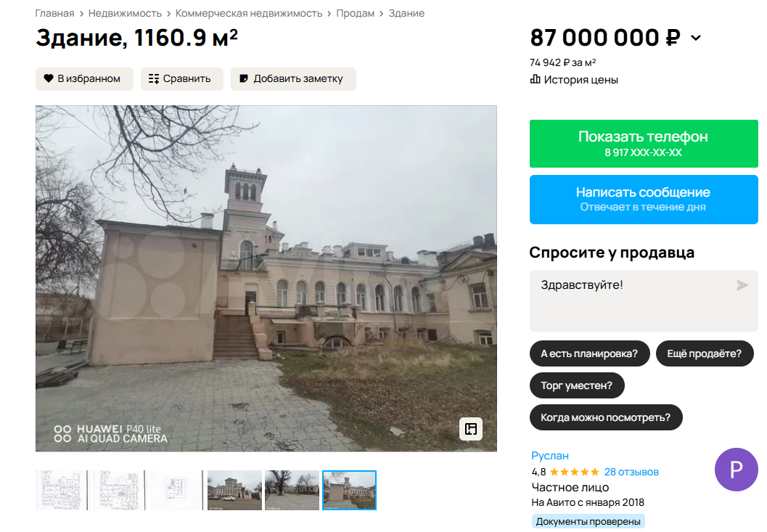Open История цены chart icon
Viewport: 767px width, 532px height.
(535, 79)
